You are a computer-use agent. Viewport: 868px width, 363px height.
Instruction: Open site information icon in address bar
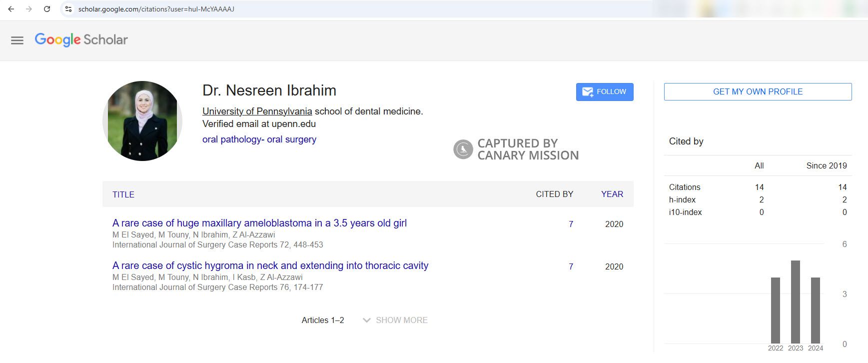68,9
